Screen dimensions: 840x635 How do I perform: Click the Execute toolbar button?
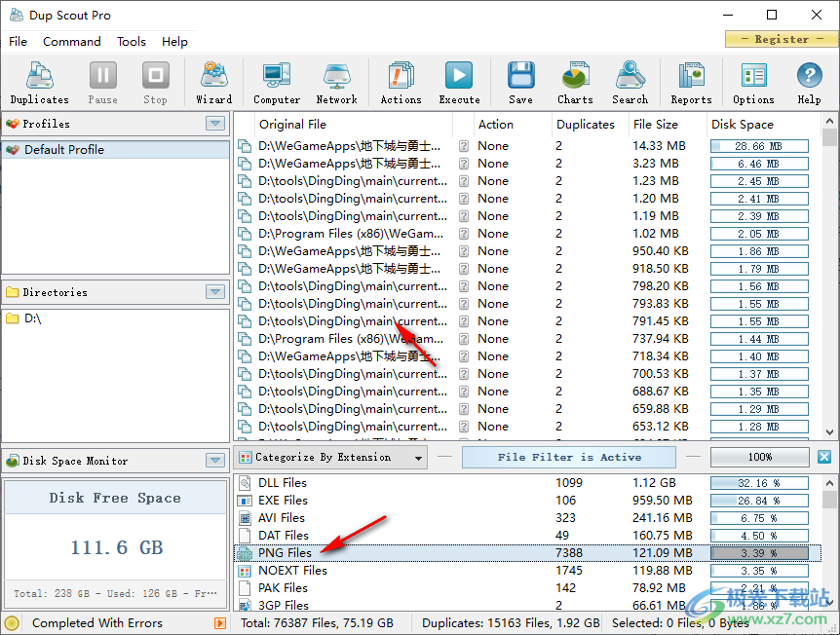click(459, 83)
